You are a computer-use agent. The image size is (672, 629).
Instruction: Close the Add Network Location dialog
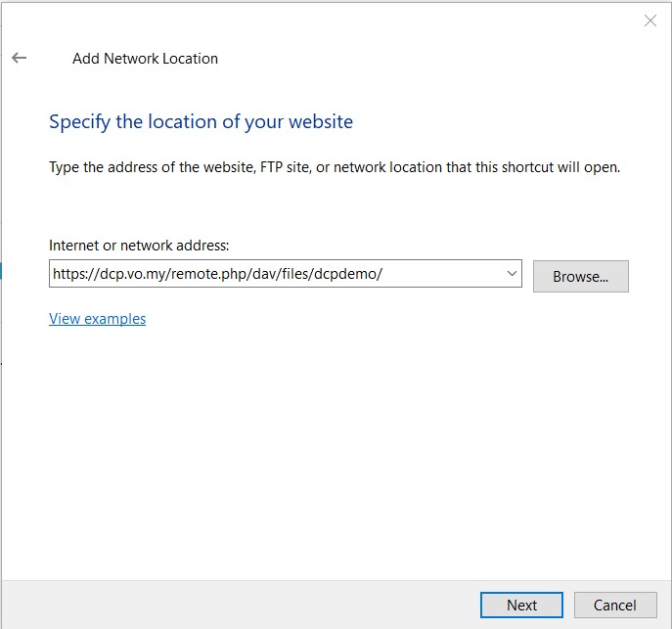pyautogui.click(x=650, y=21)
